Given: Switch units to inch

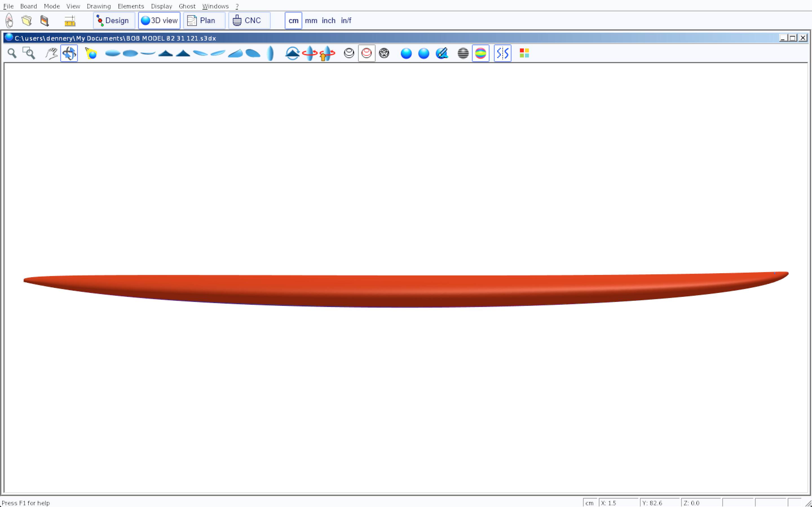Looking at the screenshot, I should pos(328,21).
